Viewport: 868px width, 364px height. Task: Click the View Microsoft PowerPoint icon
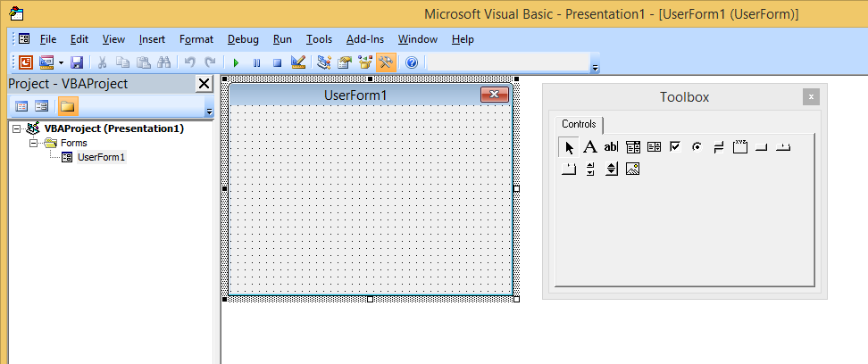click(25, 62)
